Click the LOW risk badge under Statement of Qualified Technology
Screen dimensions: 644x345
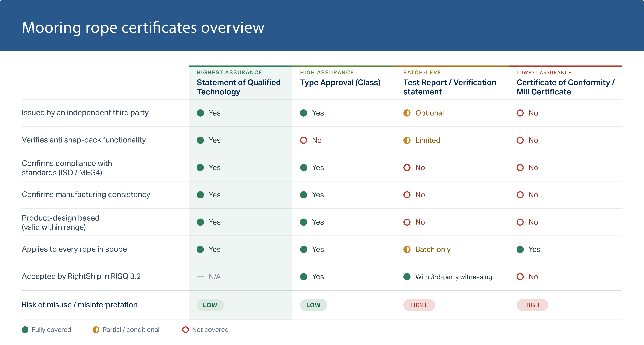[210, 305]
